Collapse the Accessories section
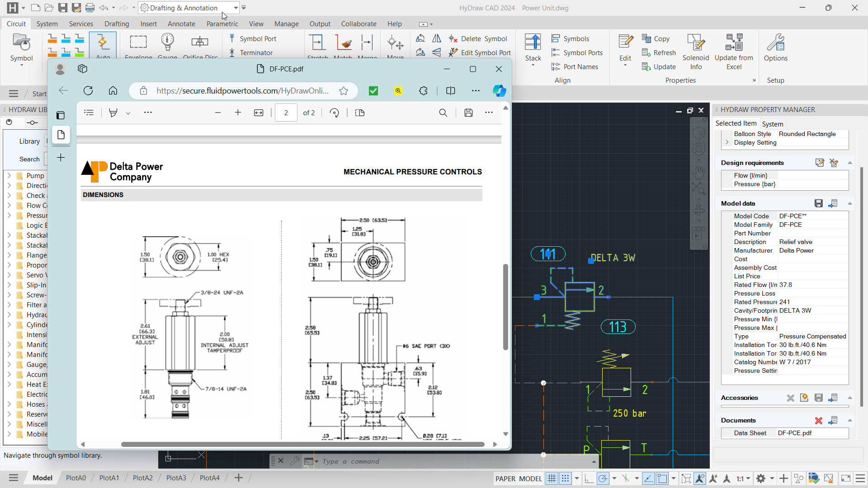The image size is (868, 488). point(850,398)
